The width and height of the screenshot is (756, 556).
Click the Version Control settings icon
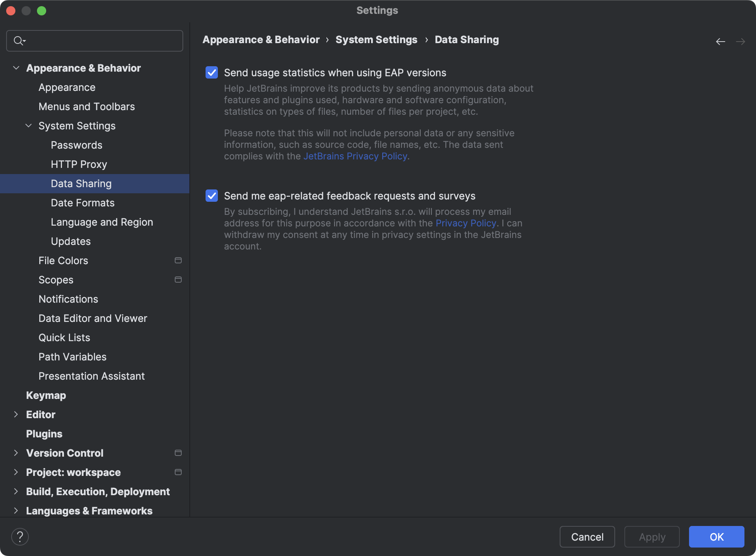pos(178,453)
